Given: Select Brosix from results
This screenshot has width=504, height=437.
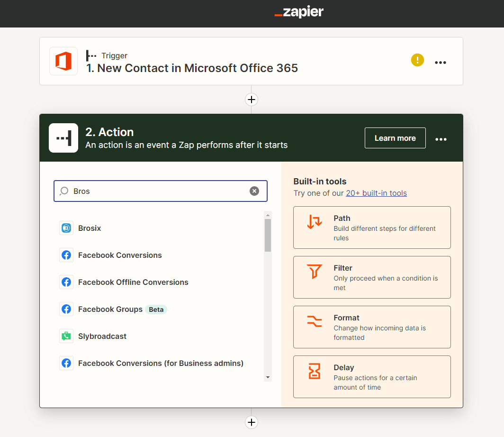Looking at the screenshot, I should coord(160,228).
